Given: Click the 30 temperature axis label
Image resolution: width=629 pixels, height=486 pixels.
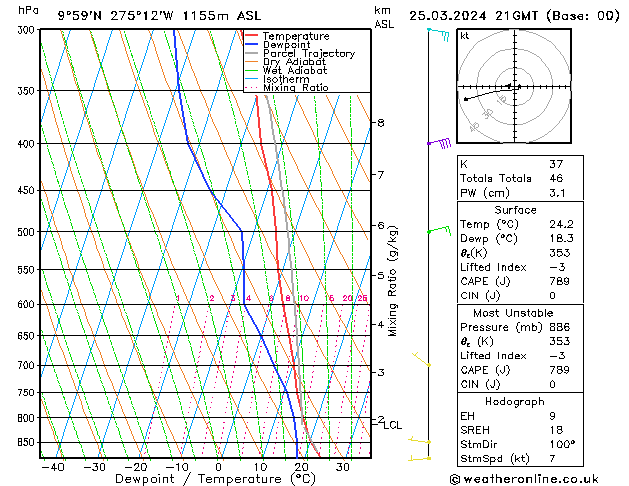Looking at the screenshot, I should coord(343,468).
